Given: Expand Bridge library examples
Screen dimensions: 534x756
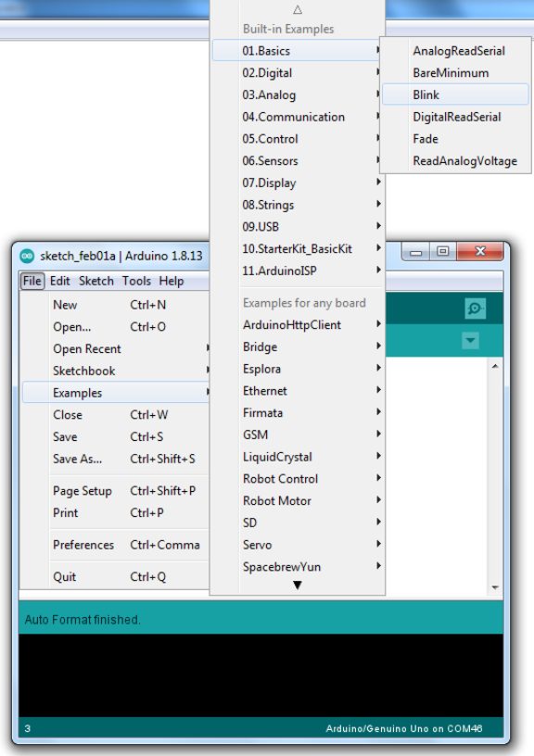Looking at the screenshot, I should (296, 346).
